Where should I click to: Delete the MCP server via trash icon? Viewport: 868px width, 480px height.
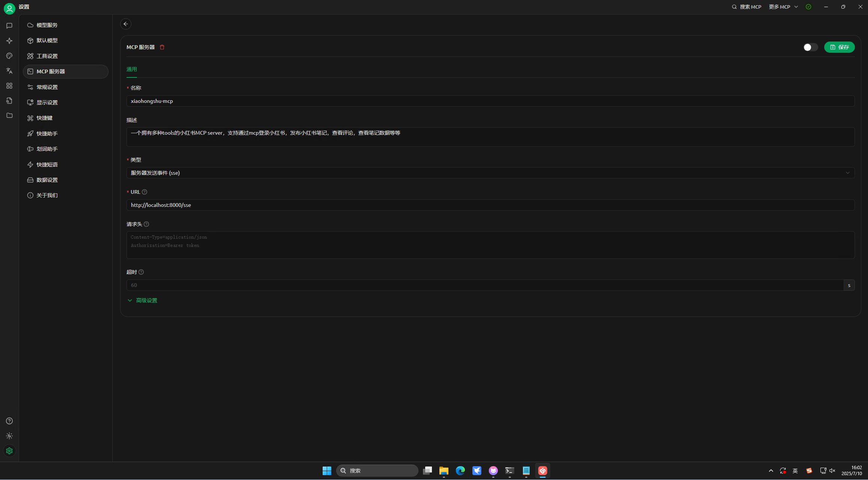[x=162, y=47]
